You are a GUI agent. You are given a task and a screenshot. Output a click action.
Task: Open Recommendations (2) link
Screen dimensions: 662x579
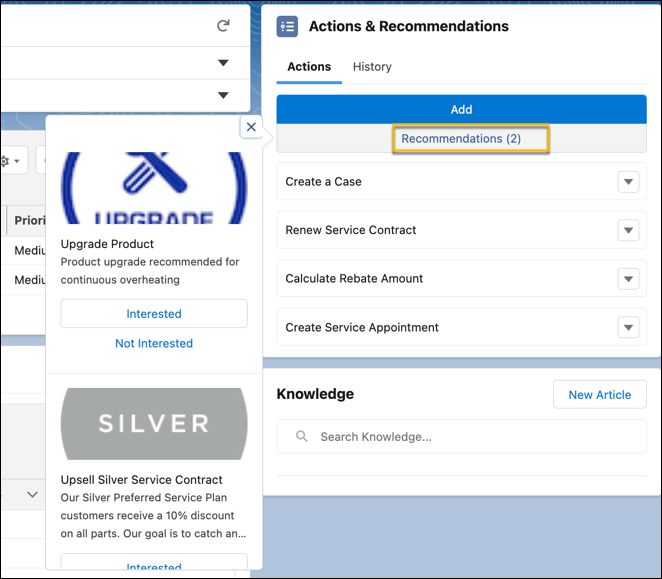(461, 139)
